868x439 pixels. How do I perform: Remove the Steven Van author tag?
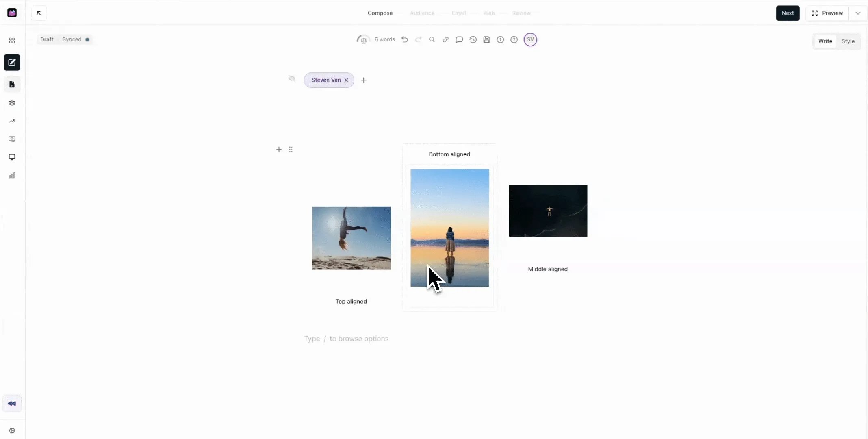(x=346, y=80)
